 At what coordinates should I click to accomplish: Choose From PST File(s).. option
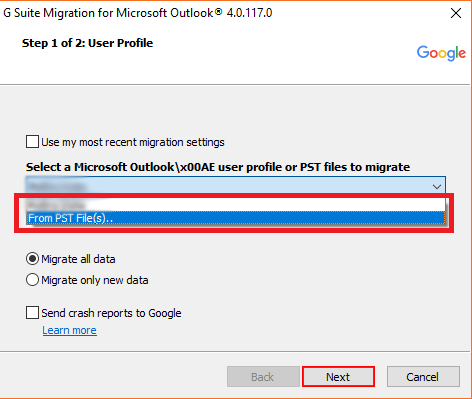(236, 218)
